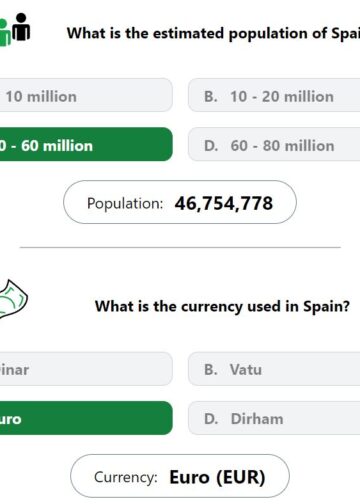Click the Euro (EUR) result text

pyautogui.click(x=217, y=477)
